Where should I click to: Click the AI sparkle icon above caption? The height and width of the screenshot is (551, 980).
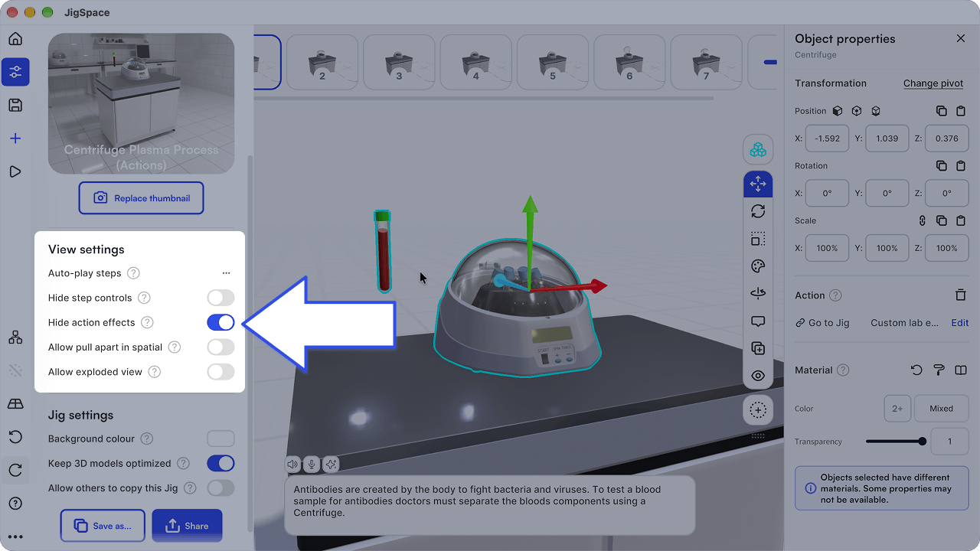point(331,464)
